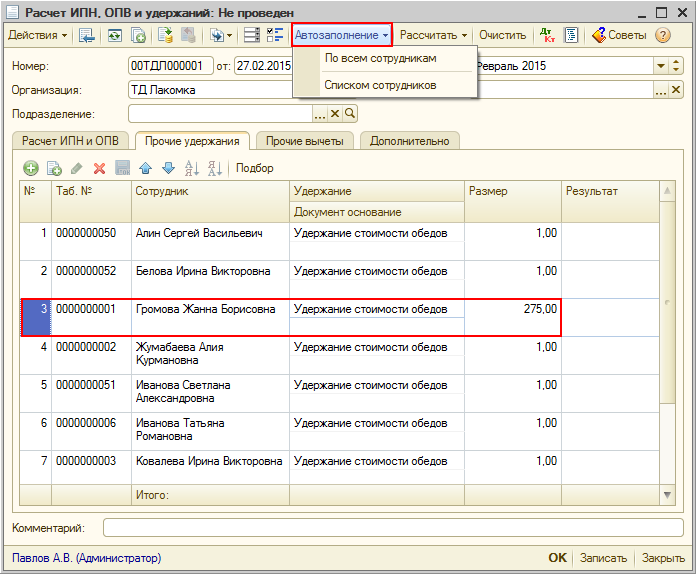Open the Действия dropdown menu
696x574 pixels.
pyautogui.click(x=38, y=35)
